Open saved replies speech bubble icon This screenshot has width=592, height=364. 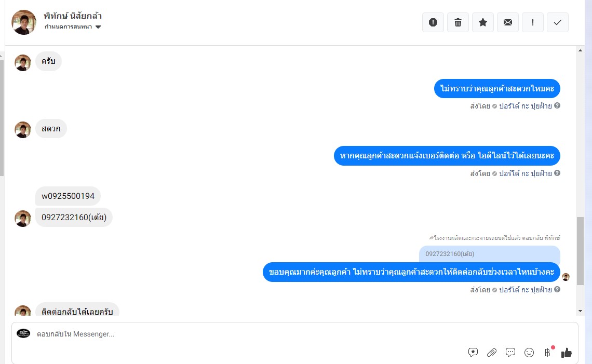[510, 353]
